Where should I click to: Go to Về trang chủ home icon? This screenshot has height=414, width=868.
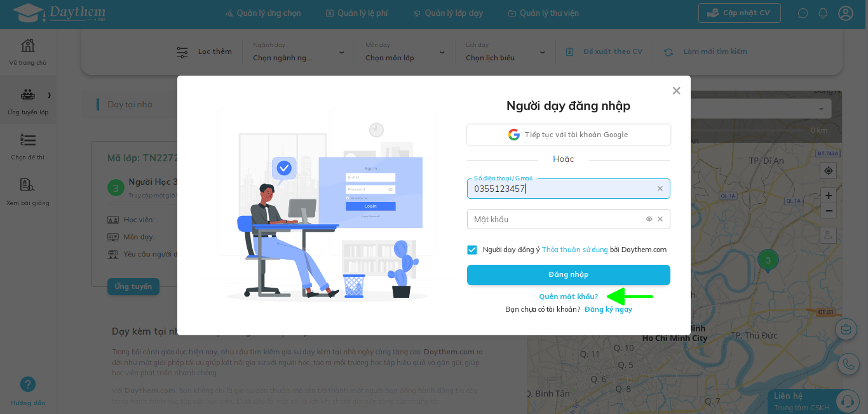(28, 46)
